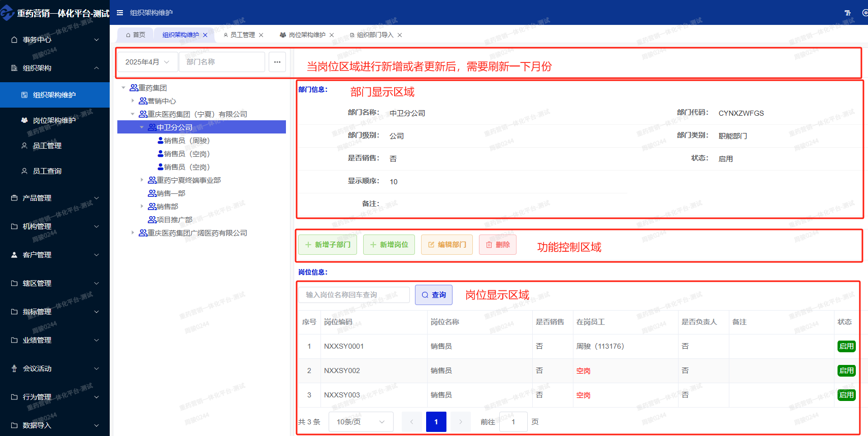
Task: Switch to the 首页 tab
Action: point(135,35)
